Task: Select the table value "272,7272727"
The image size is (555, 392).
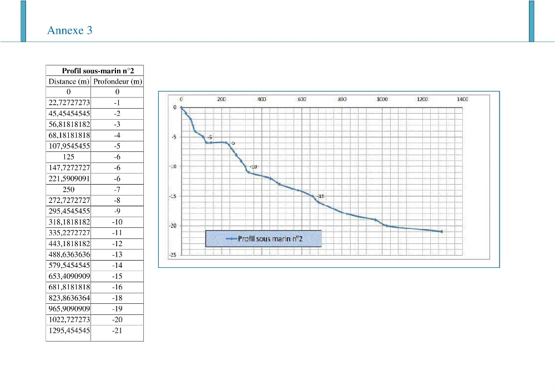Action: point(69,200)
